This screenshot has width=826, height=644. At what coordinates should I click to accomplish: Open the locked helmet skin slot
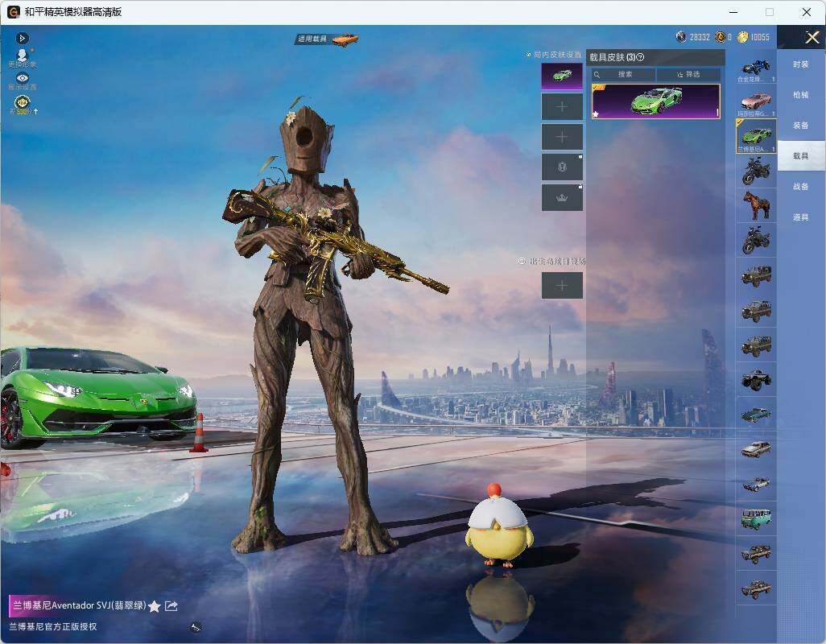tap(562, 167)
